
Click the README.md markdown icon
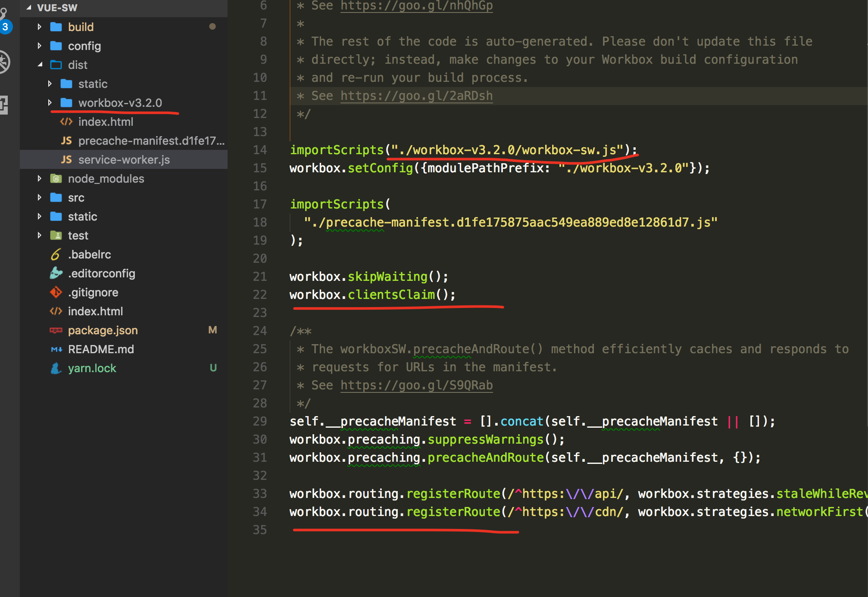(56, 349)
